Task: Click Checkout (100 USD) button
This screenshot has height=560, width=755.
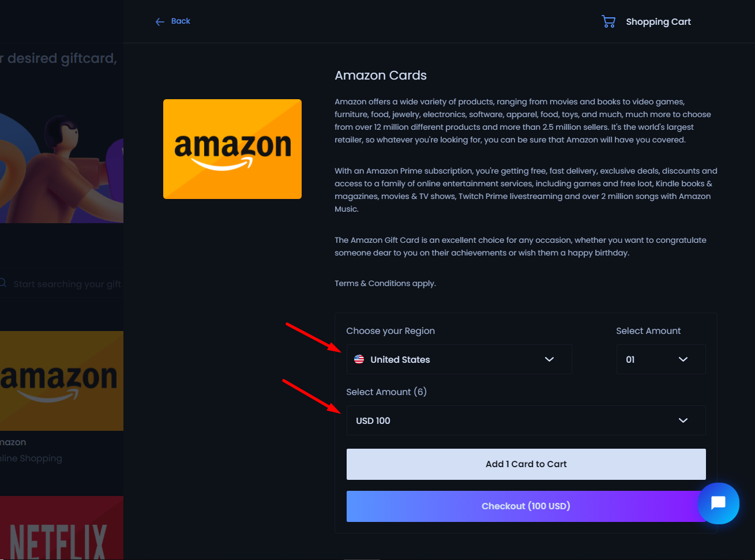Action: 526,506
